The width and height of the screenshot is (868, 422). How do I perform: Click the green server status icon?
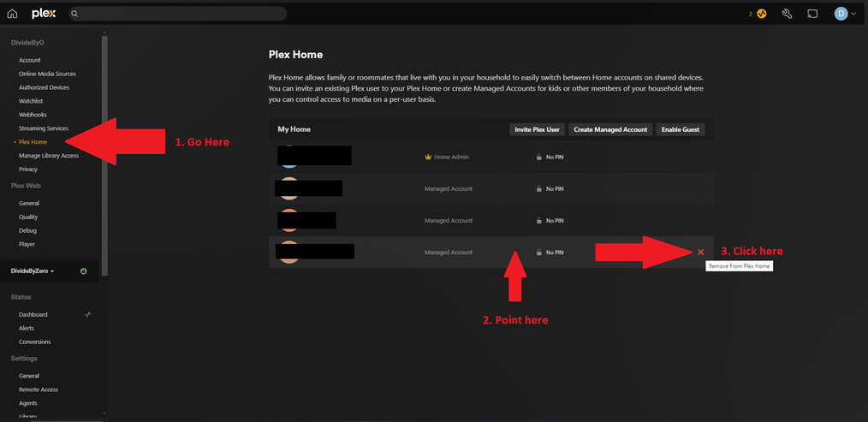(84, 271)
